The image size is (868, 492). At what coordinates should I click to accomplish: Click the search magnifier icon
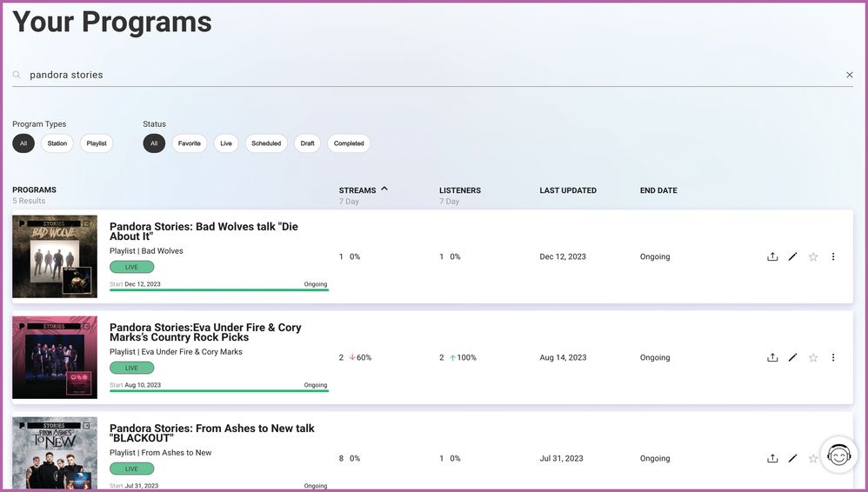coord(17,76)
